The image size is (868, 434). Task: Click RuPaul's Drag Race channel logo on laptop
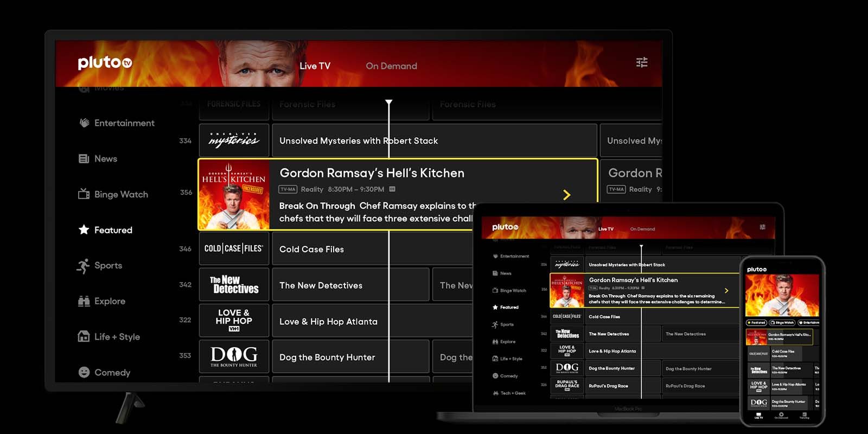point(567,385)
